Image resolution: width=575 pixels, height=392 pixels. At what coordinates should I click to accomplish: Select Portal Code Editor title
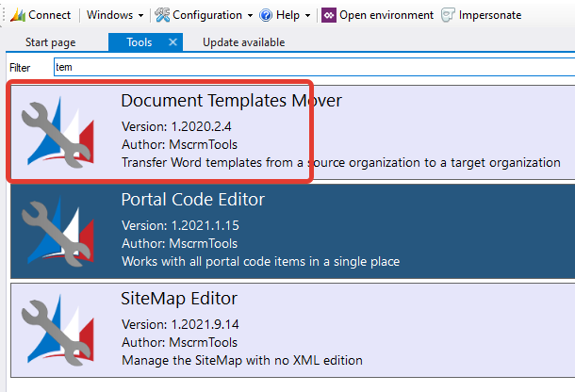coord(193,200)
